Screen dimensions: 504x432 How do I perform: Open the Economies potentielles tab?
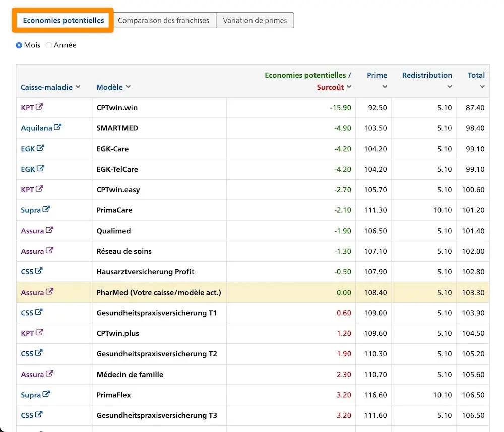tap(64, 20)
